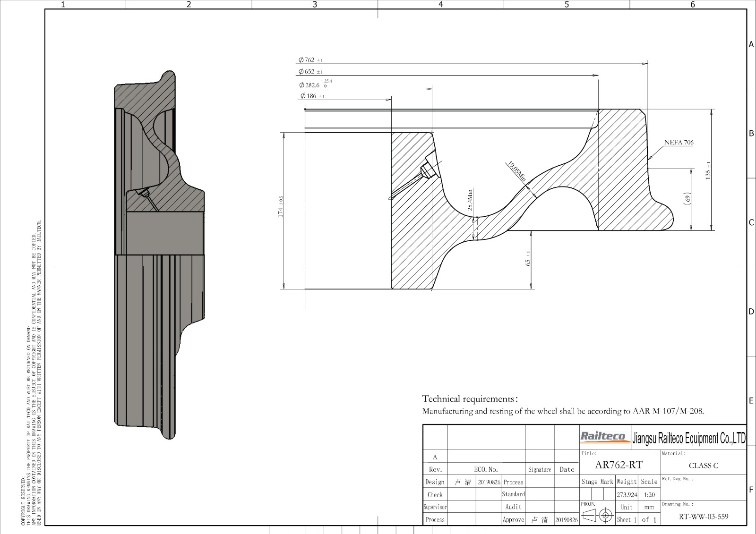Select the 174 +0.5 hub length dimension
This screenshot has width=756, height=534.
[x=281, y=207]
